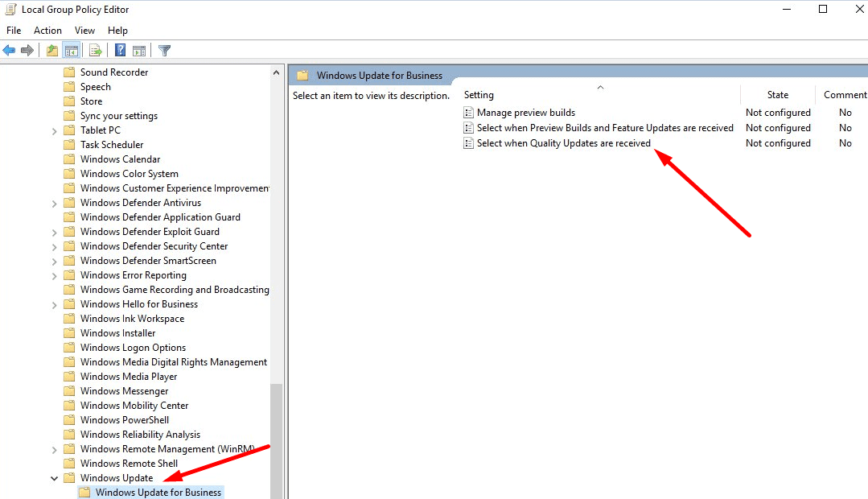
Task: Collapse the Windows Update node
Action: point(54,479)
